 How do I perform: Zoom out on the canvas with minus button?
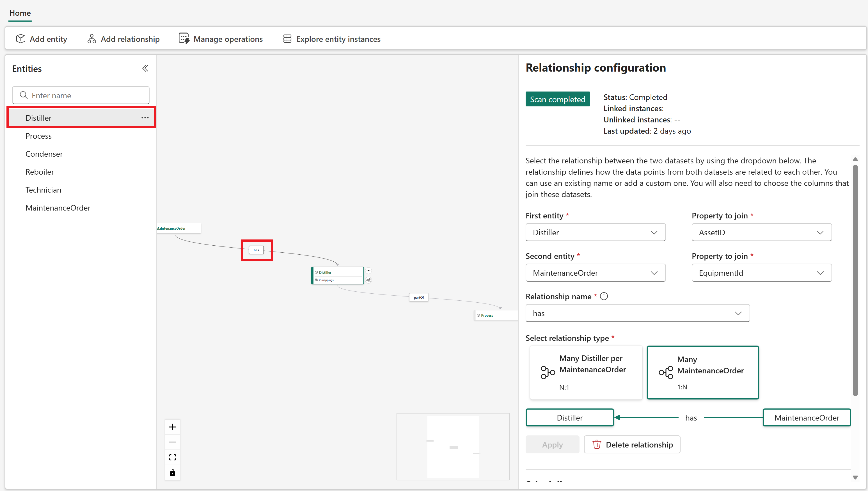point(173,442)
